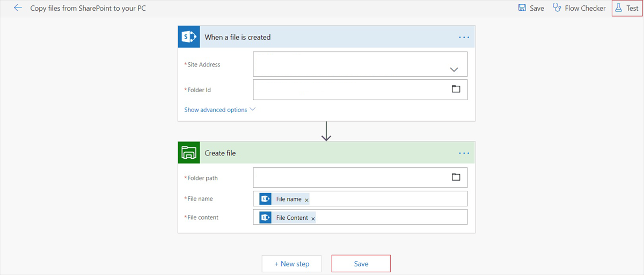Click the back arrow icon
This screenshot has width=644, height=275.
[18, 8]
